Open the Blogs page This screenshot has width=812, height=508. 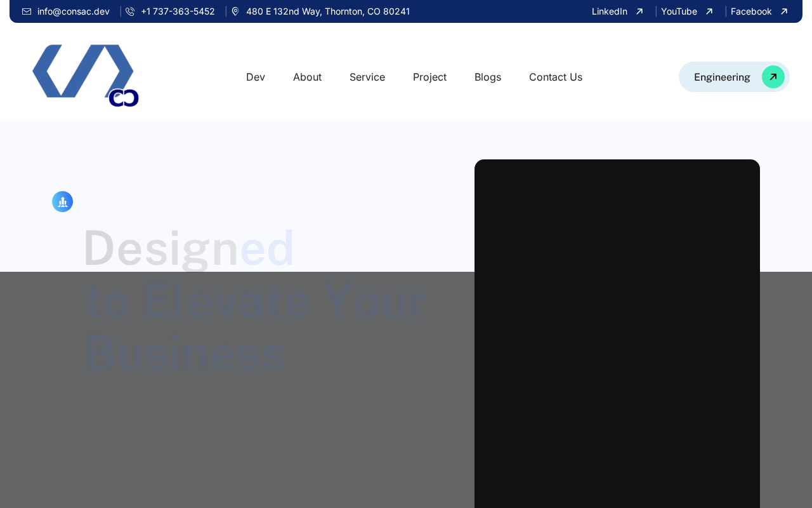[488, 77]
